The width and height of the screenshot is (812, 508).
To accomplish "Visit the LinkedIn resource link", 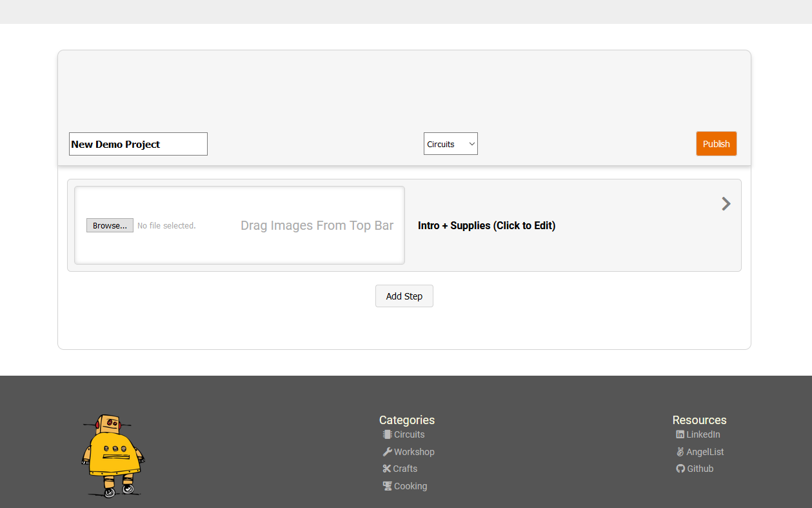I will [x=703, y=434].
